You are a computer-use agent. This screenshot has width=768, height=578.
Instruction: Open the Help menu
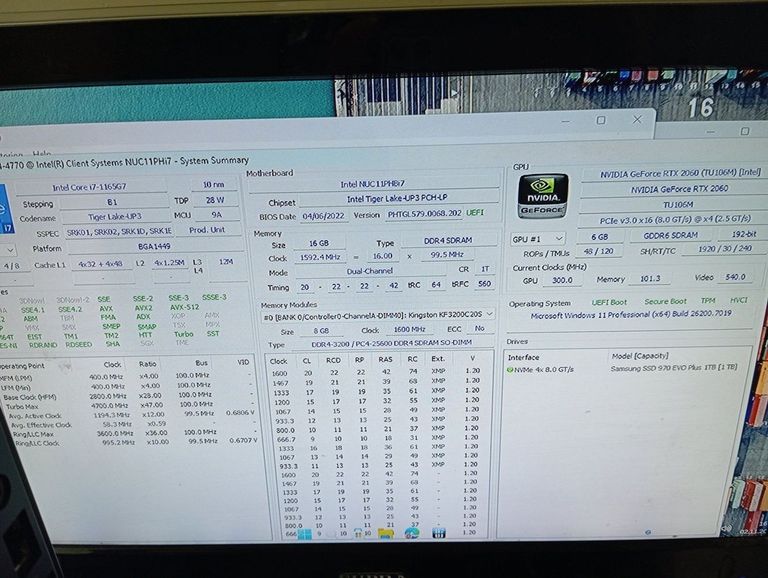click(x=41, y=154)
